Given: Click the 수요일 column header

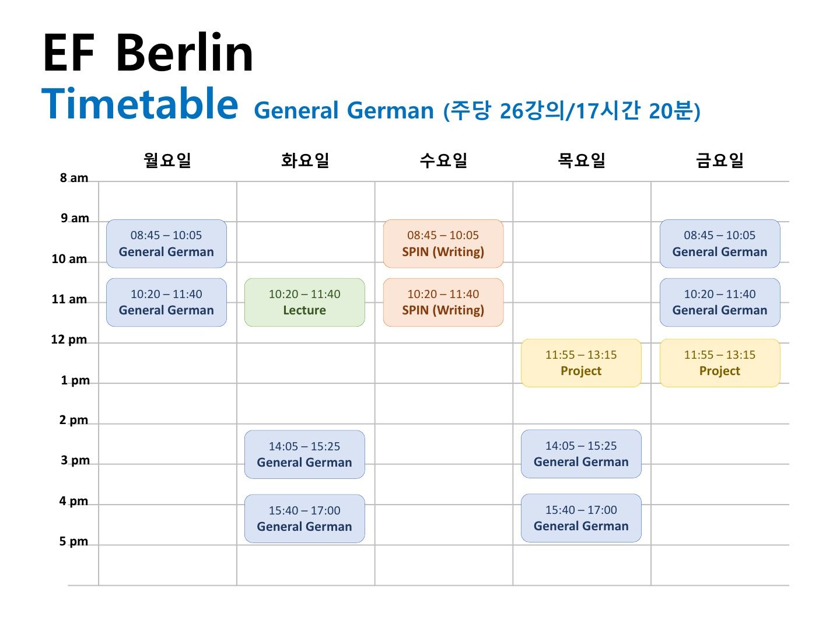Looking at the screenshot, I should point(443,160).
